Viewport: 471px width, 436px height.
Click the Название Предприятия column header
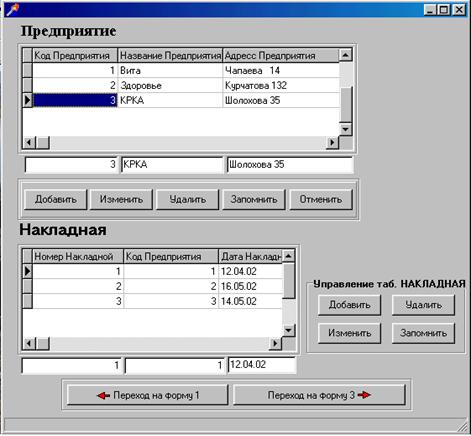170,55
